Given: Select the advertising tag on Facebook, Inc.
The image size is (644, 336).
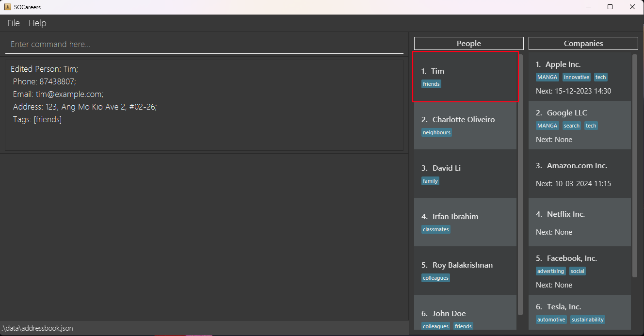Looking at the screenshot, I should [x=550, y=271].
